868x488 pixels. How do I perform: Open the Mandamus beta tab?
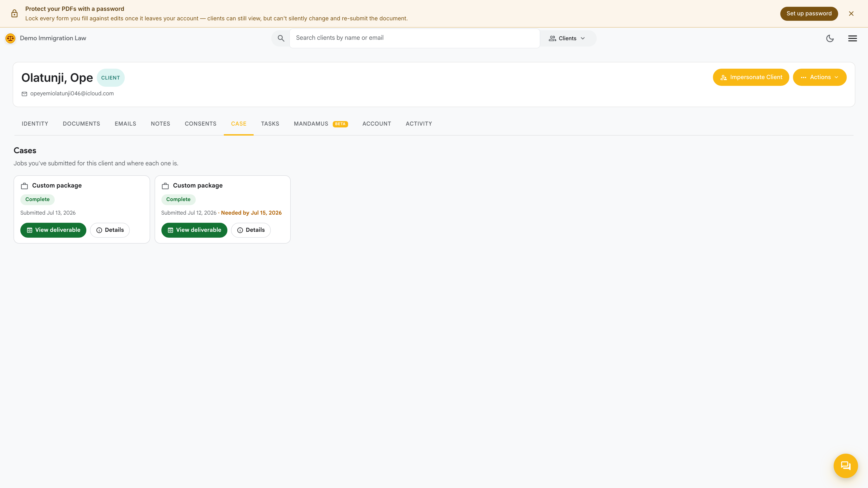click(x=321, y=124)
